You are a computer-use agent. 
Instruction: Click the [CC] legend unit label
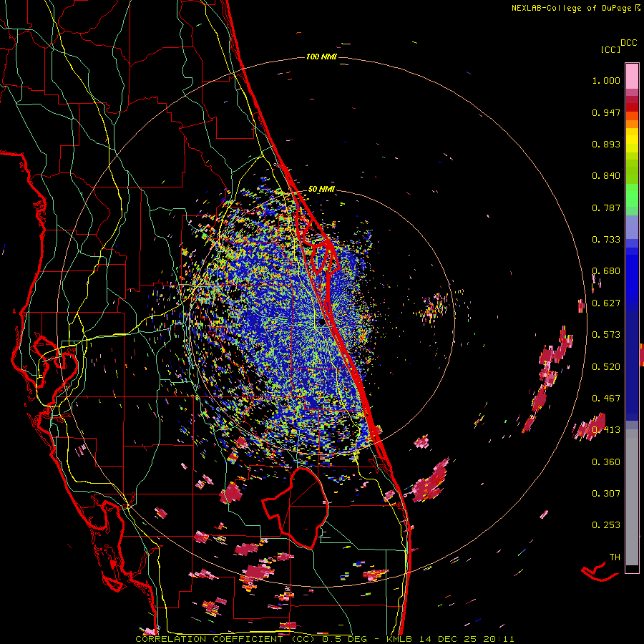pyautogui.click(x=610, y=49)
